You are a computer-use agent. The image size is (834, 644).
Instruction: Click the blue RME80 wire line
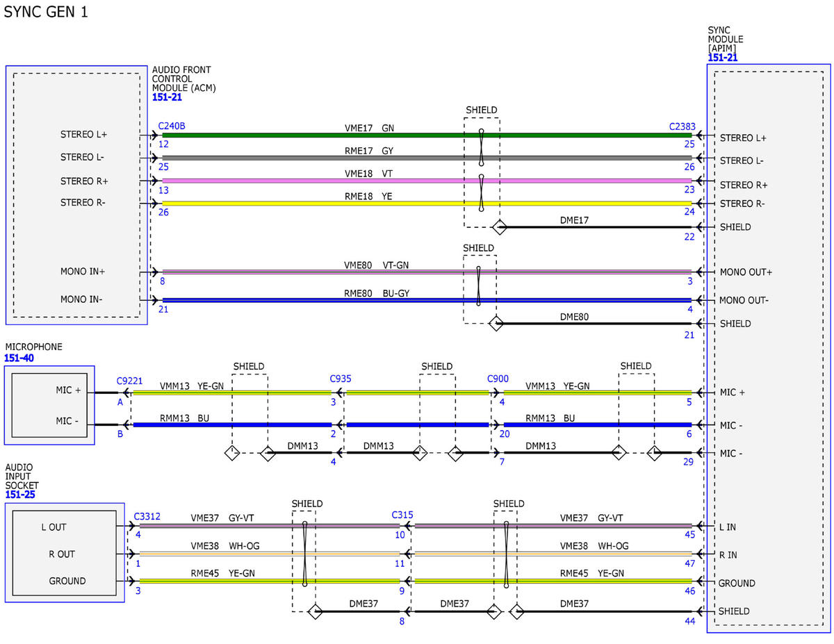427,301
